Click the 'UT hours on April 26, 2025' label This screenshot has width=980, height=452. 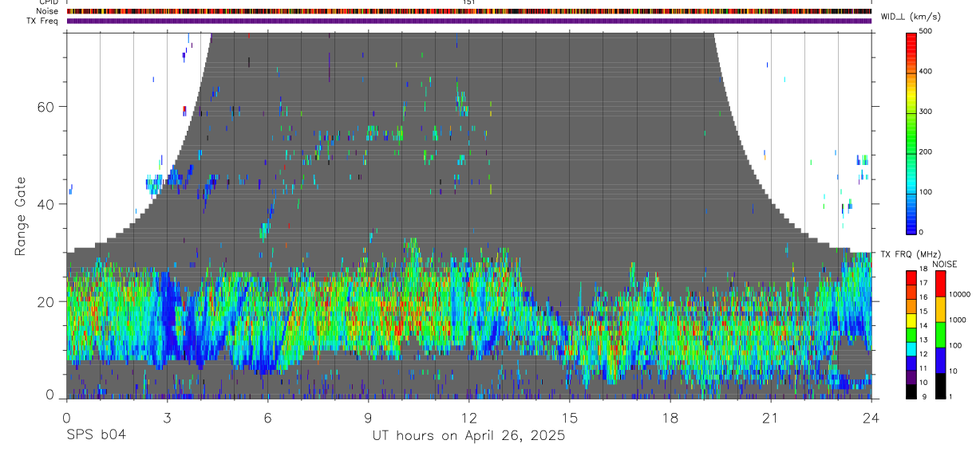468,436
